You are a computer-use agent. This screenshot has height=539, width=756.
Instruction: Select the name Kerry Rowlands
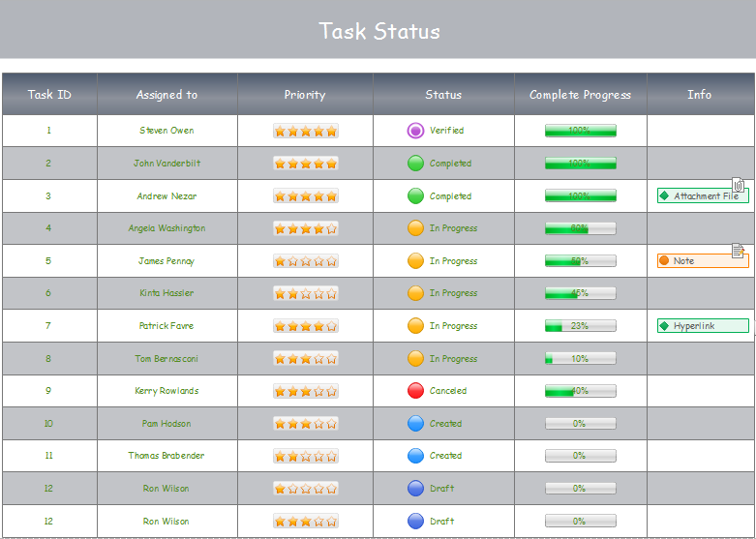pyautogui.click(x=166, y=391)
